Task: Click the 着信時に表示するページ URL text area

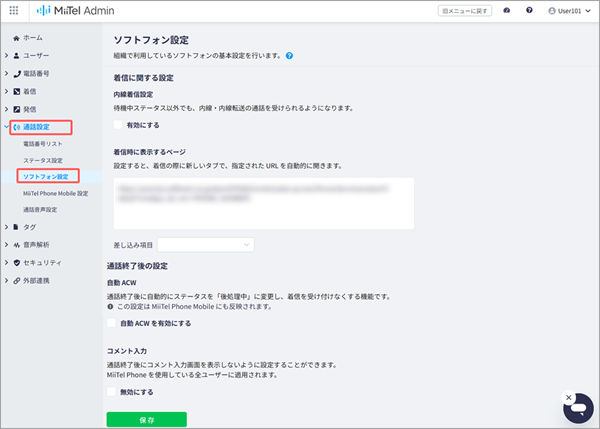Action: click(264, 203)
